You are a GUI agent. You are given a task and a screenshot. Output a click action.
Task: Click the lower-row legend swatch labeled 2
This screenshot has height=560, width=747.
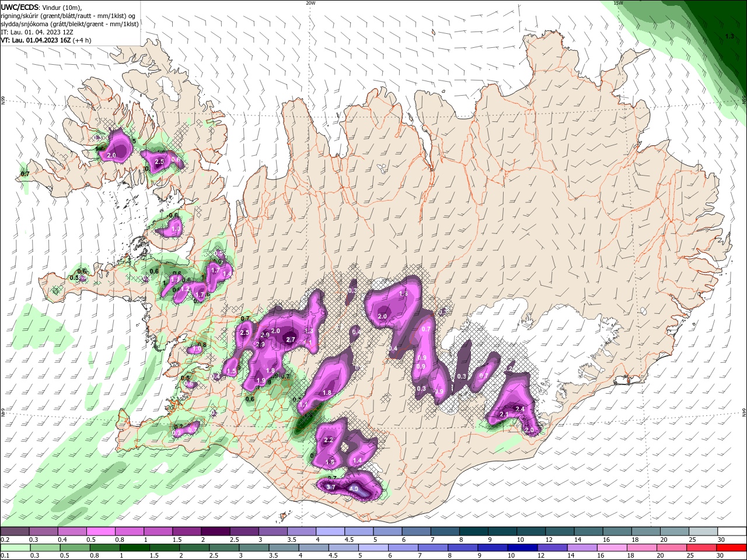pyautogui.click(x=194, y=548)
